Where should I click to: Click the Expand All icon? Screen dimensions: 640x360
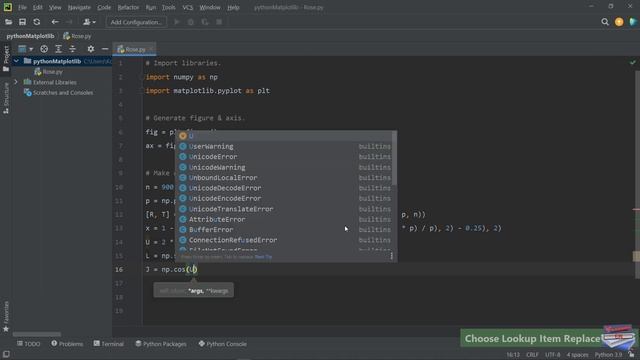point(58,49)
